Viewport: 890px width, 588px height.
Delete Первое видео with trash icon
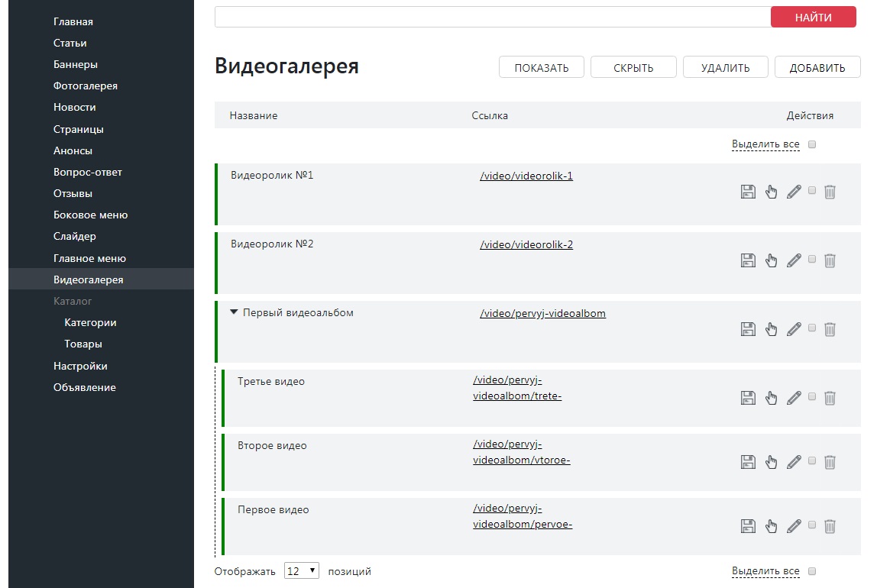[x=830, y=526]
